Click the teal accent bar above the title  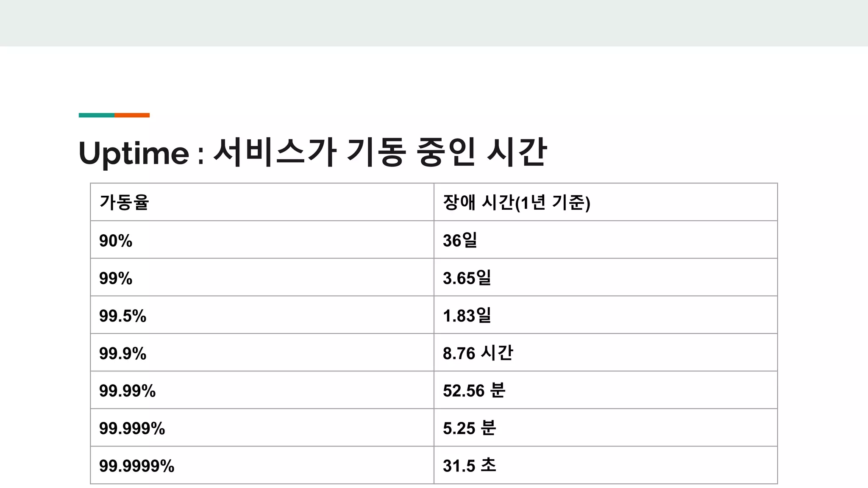pyautogui.click(x=97, y=115)
